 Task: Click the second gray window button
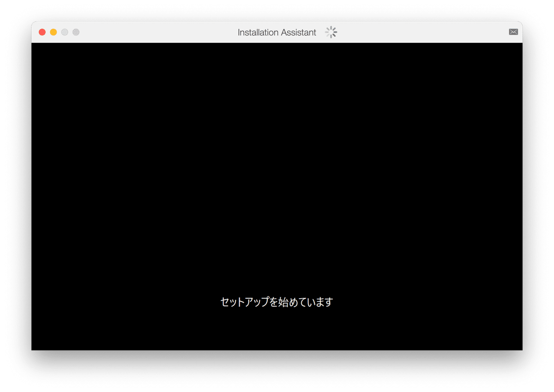coord(76,32)
